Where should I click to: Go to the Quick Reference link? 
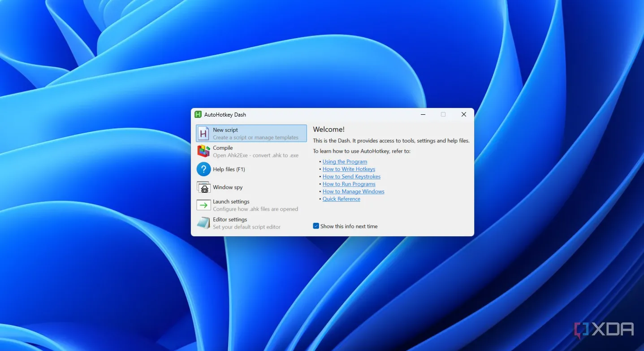[x=341, y=199]
